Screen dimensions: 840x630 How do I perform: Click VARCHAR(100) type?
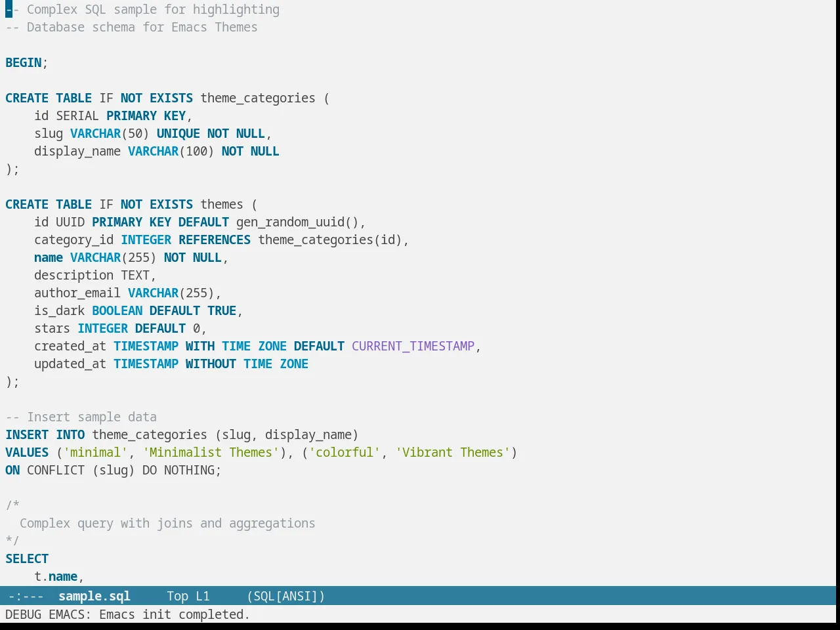coord(171,151)
